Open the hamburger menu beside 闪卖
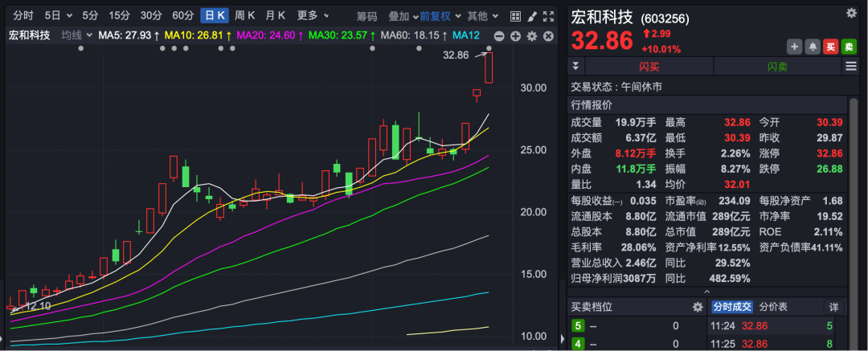The height and width of the screenshot is (351, 868). [851, 67]
